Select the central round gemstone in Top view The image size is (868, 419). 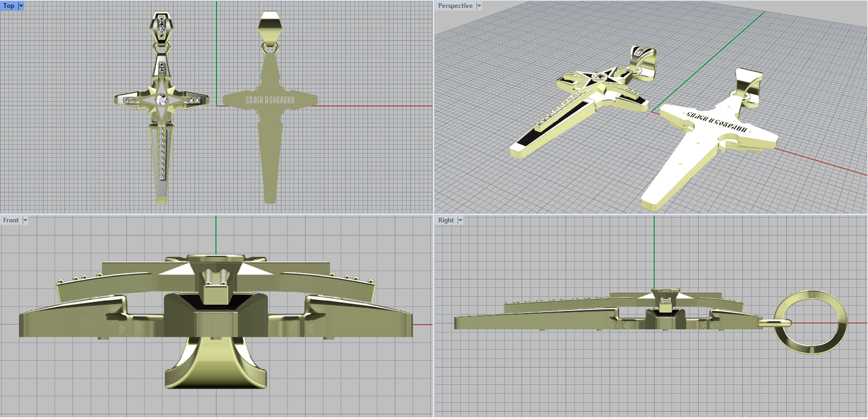(162, 99)
